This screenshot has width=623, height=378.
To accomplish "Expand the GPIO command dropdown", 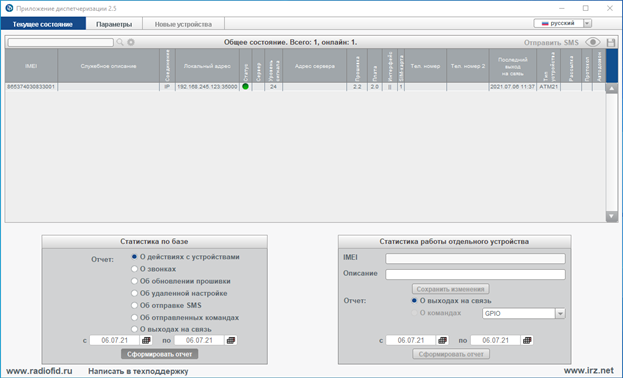I will [x=560, y=314].
